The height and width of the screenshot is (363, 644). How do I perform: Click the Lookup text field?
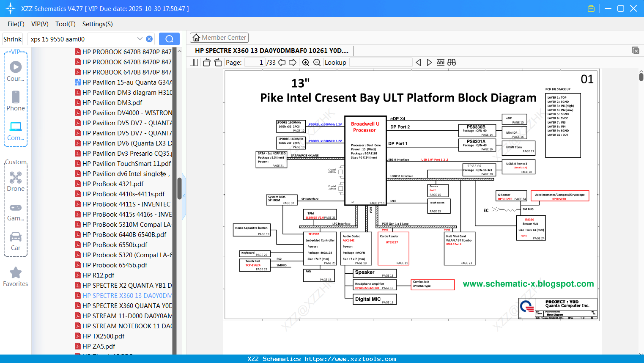pos(381,62)
